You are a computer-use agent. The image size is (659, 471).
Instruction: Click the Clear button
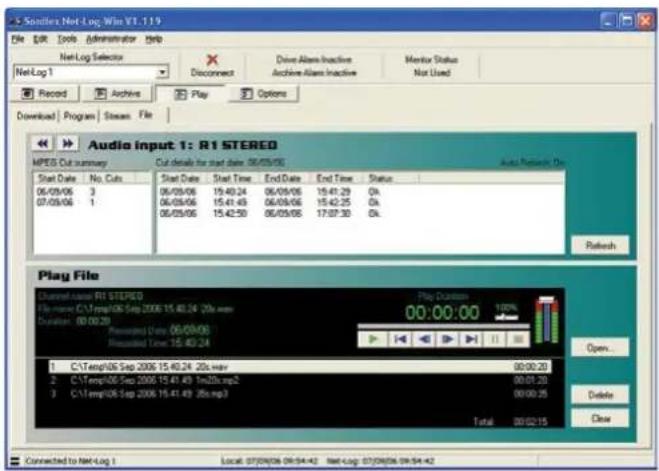pyautogui.click(x=600, y=418)
